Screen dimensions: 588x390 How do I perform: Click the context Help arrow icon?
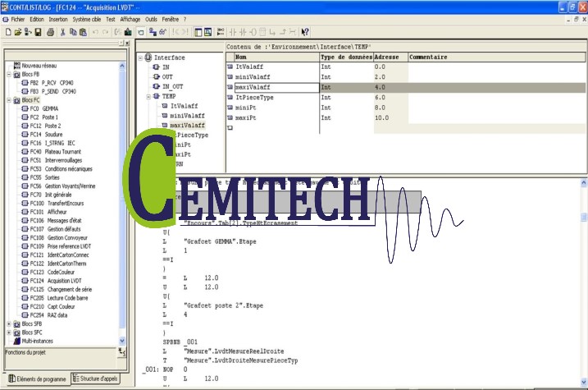pos(305,32)
